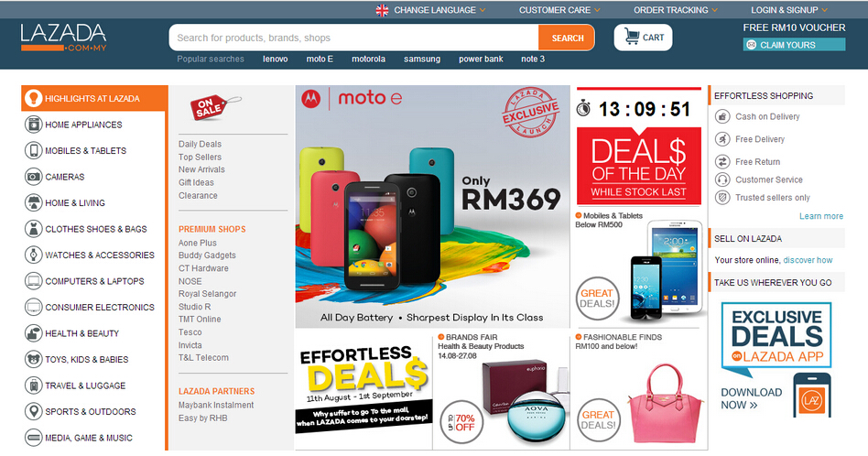Image resolution: width=868 pixels, height=456 pixels.
Task: Focus the product search field
Action: [353, 38]
